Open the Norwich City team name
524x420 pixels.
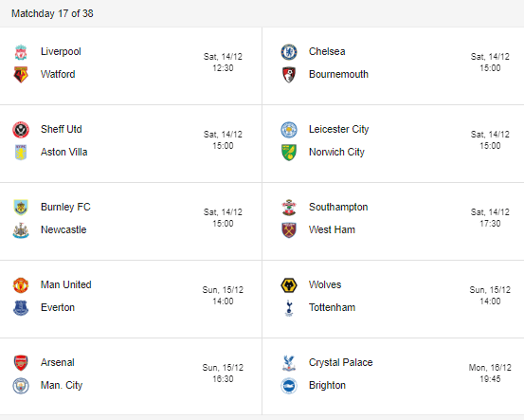[x=336, y=152]
